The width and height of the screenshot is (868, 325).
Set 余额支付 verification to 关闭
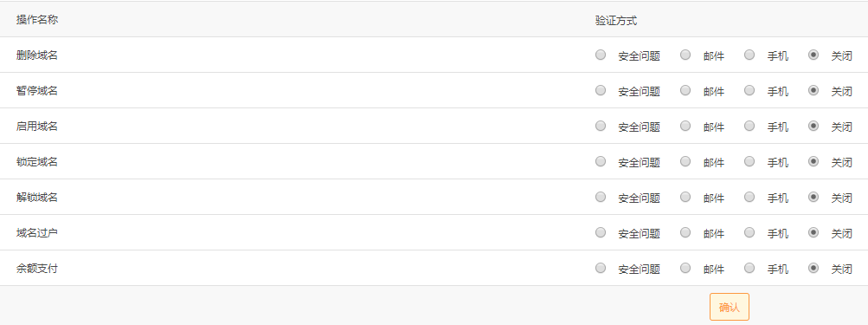(x=813, y=267)
